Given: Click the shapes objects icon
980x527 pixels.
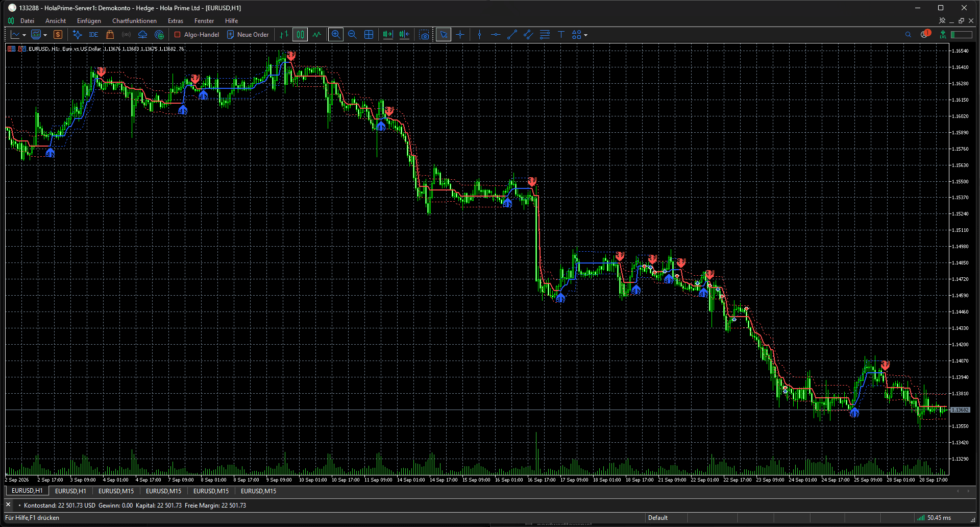Looking at the screenshot, I should [577, 35].
